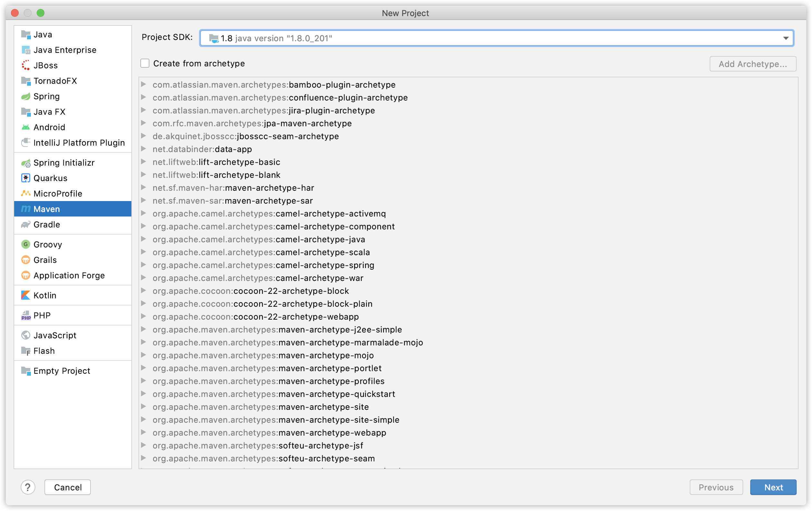This screenshot has height=511, width=812.
Task: Click the Spring Initializr icon
Action: click(26, 163)
